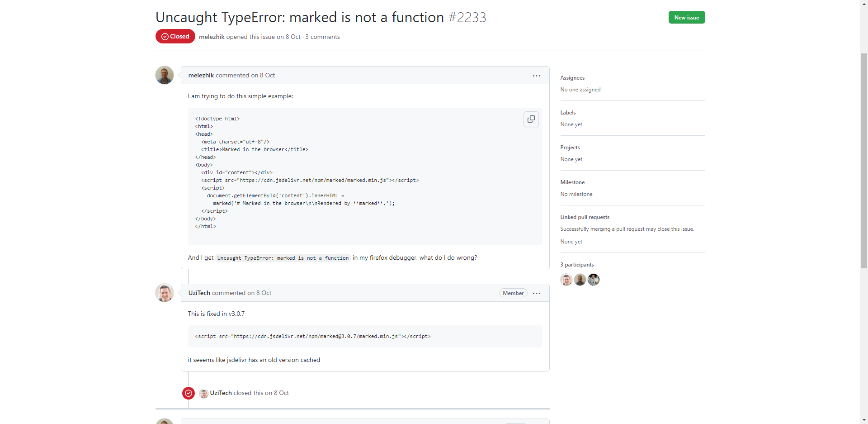Click the red closed-issue event icon

coord(189,393)
